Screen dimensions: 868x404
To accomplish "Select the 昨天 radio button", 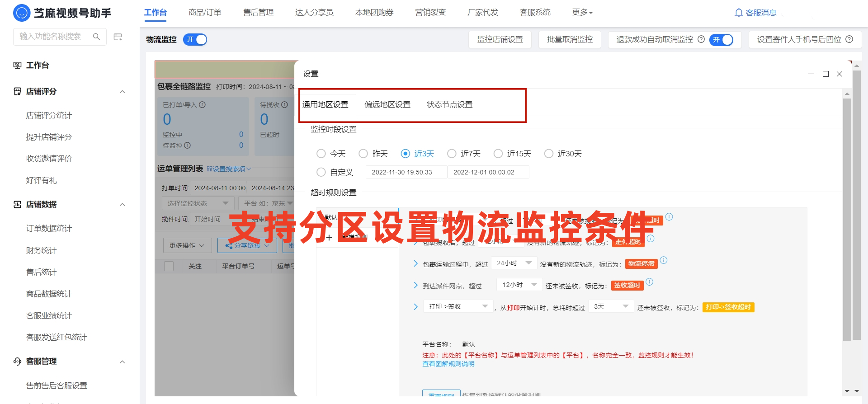I will [363, 154].
